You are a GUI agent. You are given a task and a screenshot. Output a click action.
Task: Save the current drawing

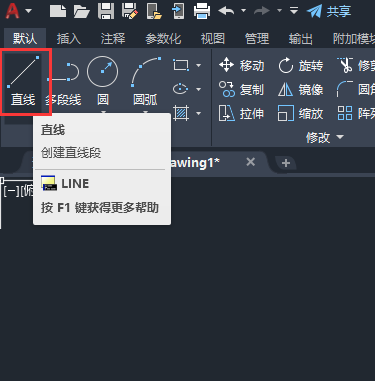pos(106,11)
